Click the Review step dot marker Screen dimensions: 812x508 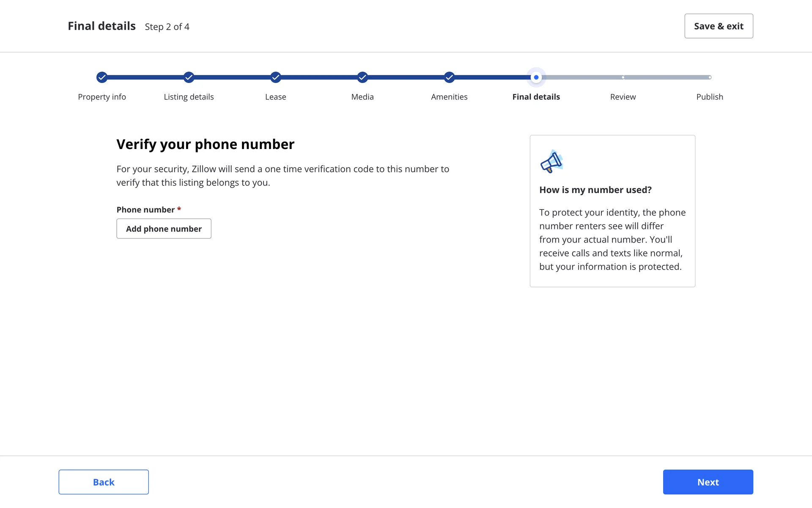click(x=623, y=77)
